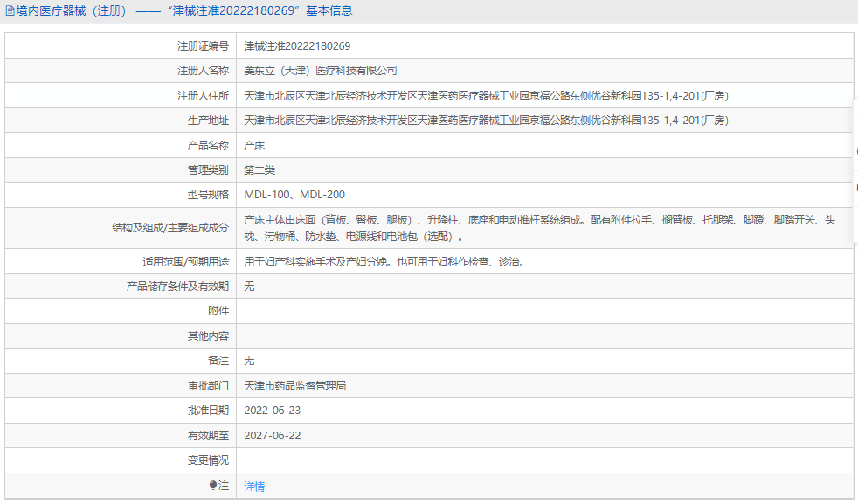Image resolution: width=858 pixels, height=504 pixels.
Task: Click the approval date 2022-06-23
Action: 275,410
